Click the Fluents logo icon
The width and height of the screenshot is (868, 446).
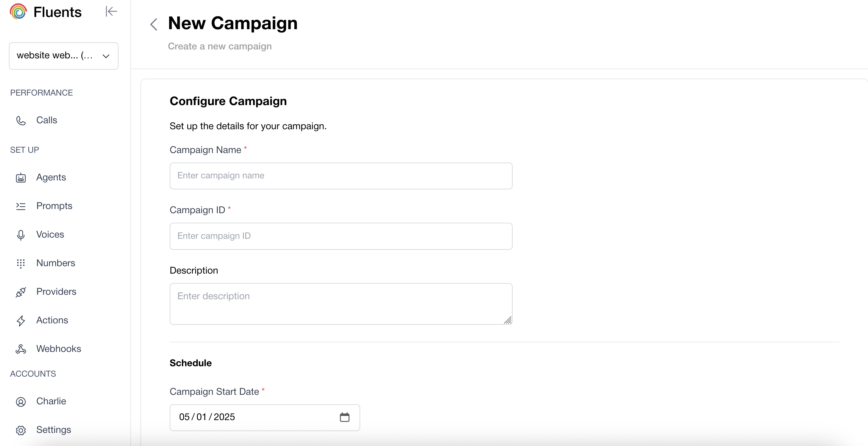(x=18, y=12)
